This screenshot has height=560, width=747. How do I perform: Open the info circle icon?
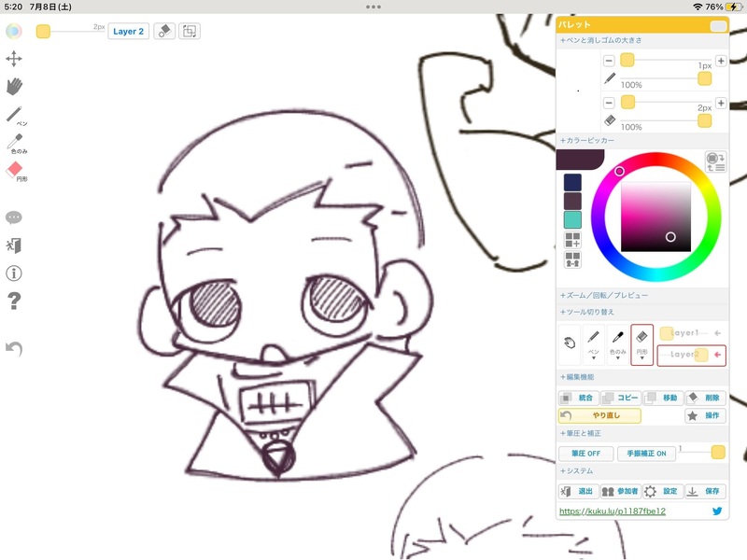click(14, 273)
